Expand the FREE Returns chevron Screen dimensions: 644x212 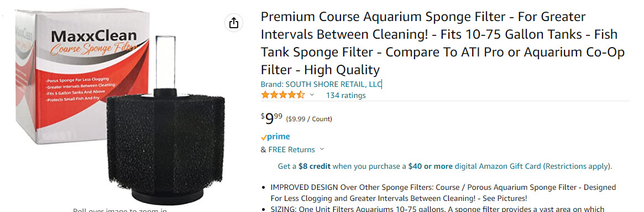[x=322, y=149]
